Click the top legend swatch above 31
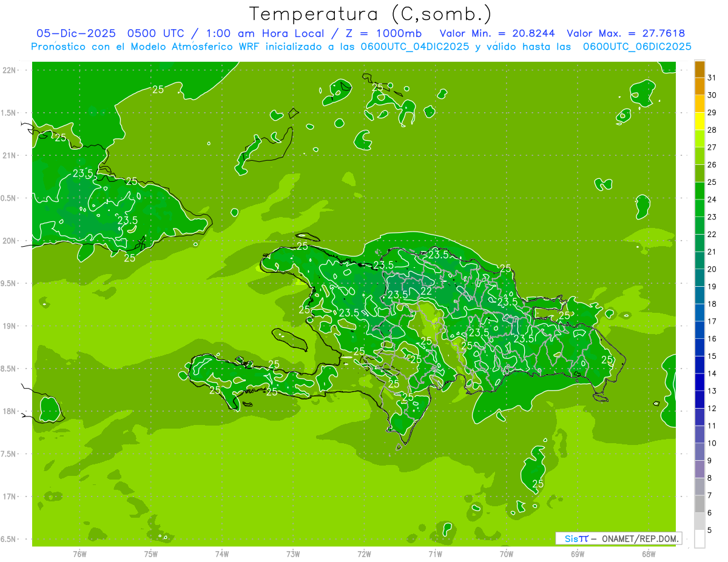Screen dimensions: 728x562 coord(699,69)
